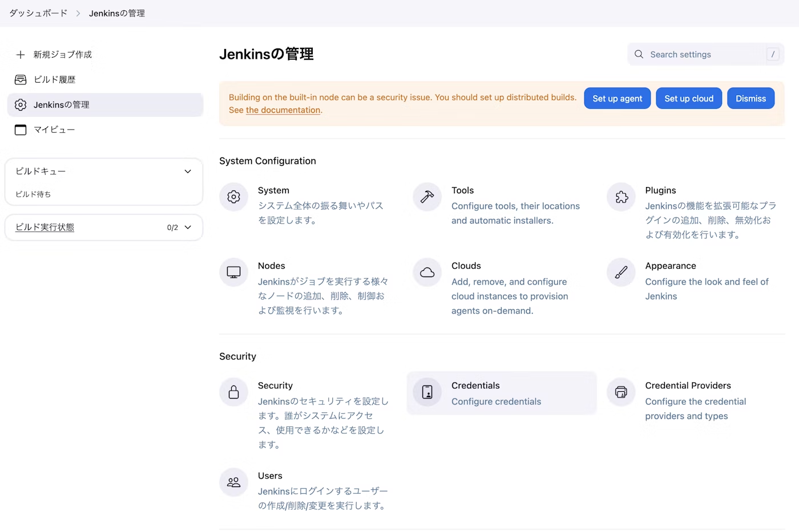Click the Credential Providers icon
Image resolution: width=799 pixels, height=532 pixels.
pos(622,392)
